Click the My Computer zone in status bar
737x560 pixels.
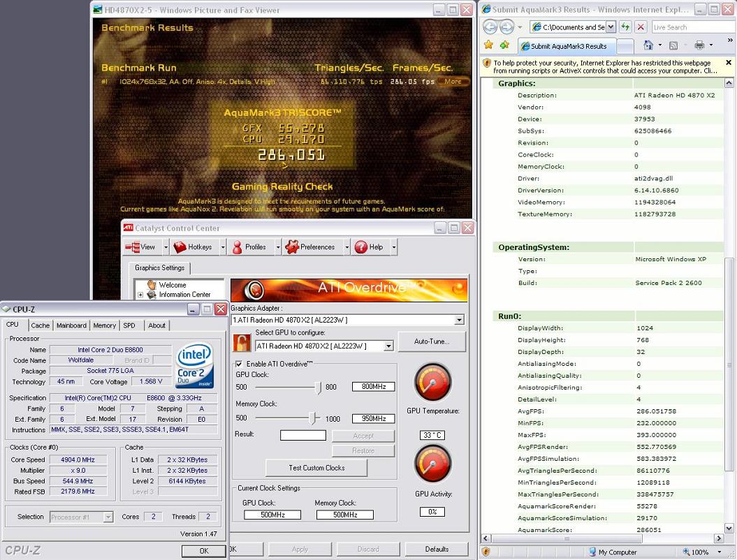613,552
